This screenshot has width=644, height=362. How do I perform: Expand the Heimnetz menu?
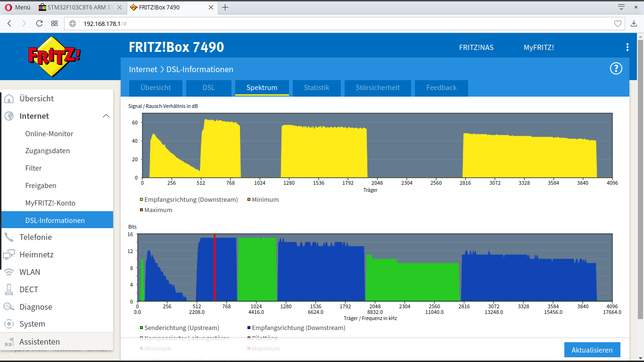point(36,255)
